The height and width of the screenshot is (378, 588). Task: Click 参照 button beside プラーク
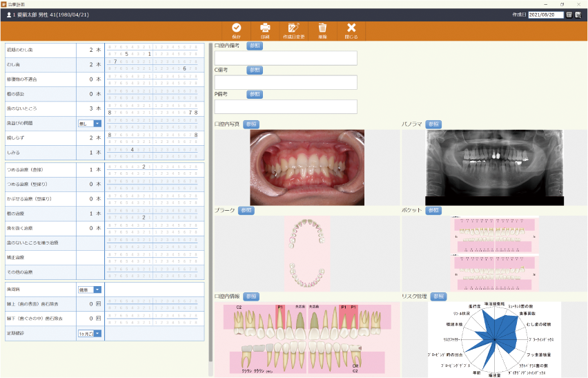246,210
